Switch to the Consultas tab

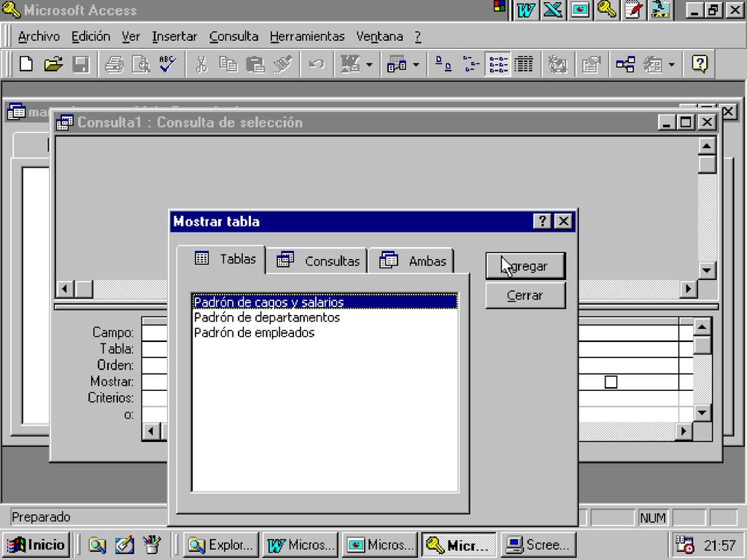(317, 261)
